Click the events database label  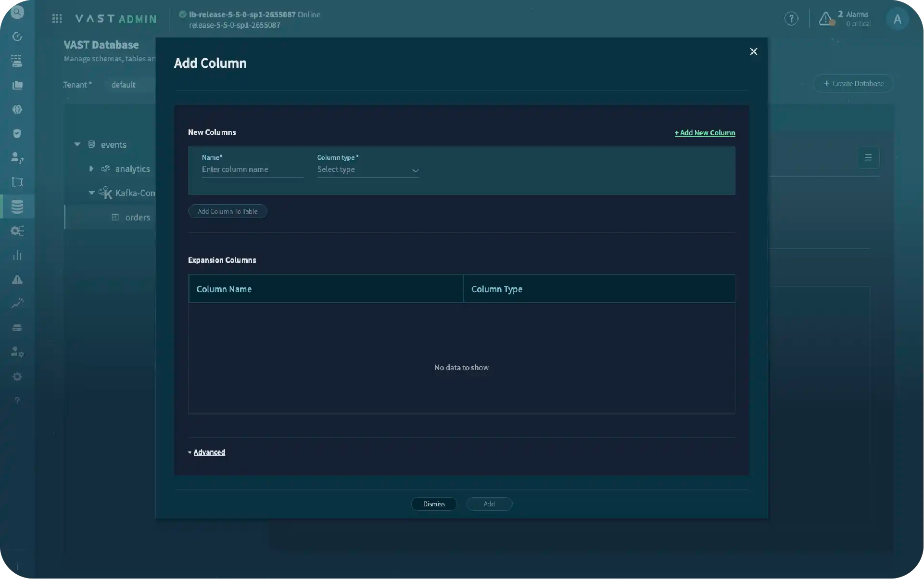pyautogui.click(x=114, y=144)
